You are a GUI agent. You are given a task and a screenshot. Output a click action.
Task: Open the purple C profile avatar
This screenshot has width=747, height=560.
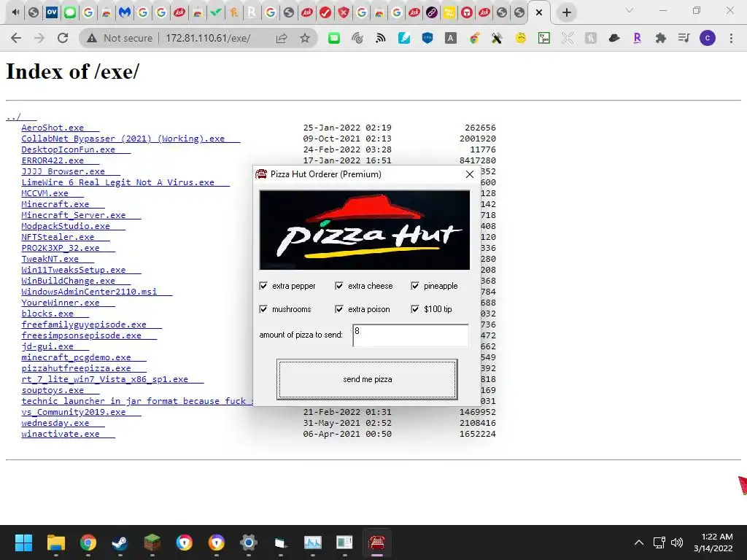pos(708,38)
